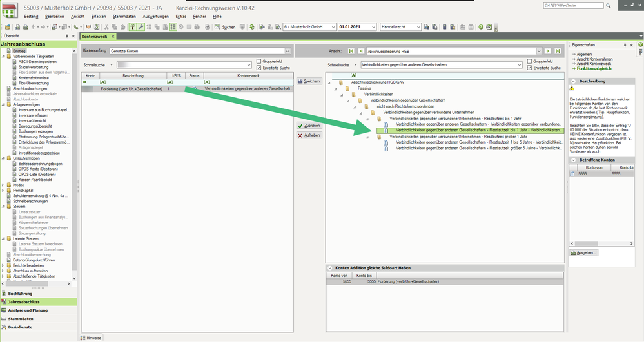
Task: Click the Ausgeben button
Action: tap(583, 253)
